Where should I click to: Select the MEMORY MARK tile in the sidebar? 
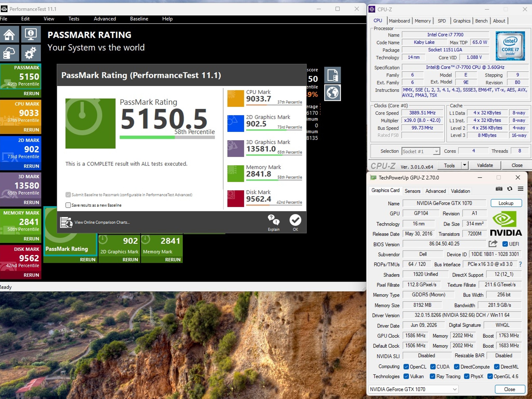[21, 222]
